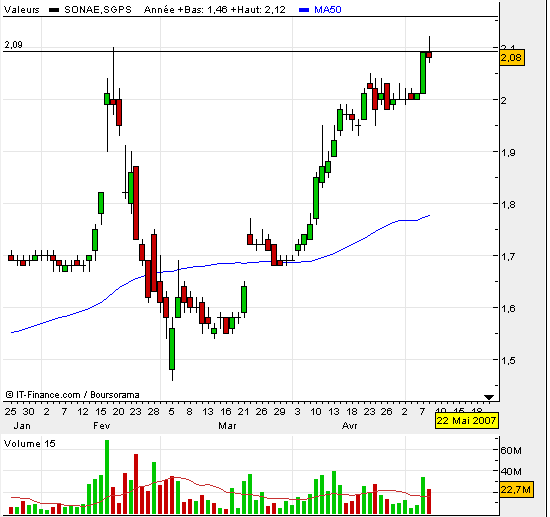Click the tallest green volume bar in February

107,477
